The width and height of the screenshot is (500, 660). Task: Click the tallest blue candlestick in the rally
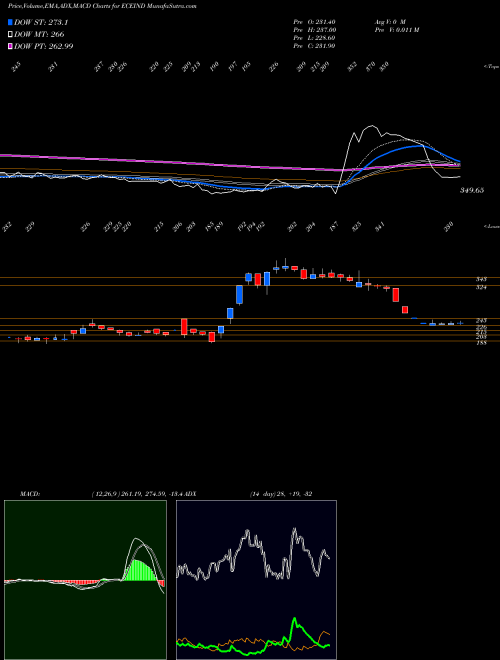click(239, 295)
